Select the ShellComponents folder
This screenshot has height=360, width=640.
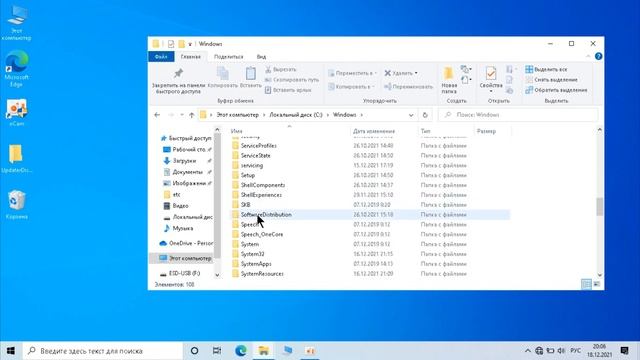(x=262, y=185)
